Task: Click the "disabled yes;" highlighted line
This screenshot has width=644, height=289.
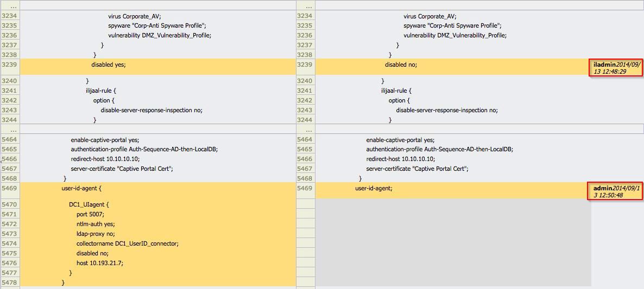Action: coord(109,65)
